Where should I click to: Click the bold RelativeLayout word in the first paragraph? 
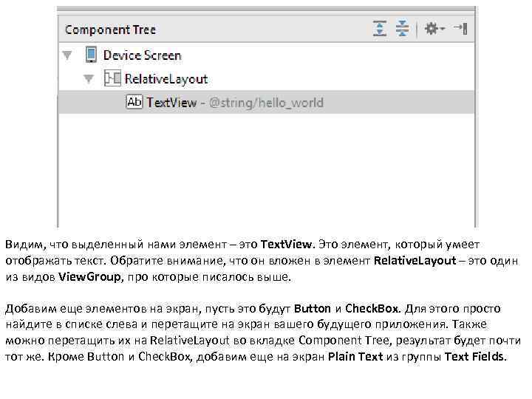coord(415,261)
